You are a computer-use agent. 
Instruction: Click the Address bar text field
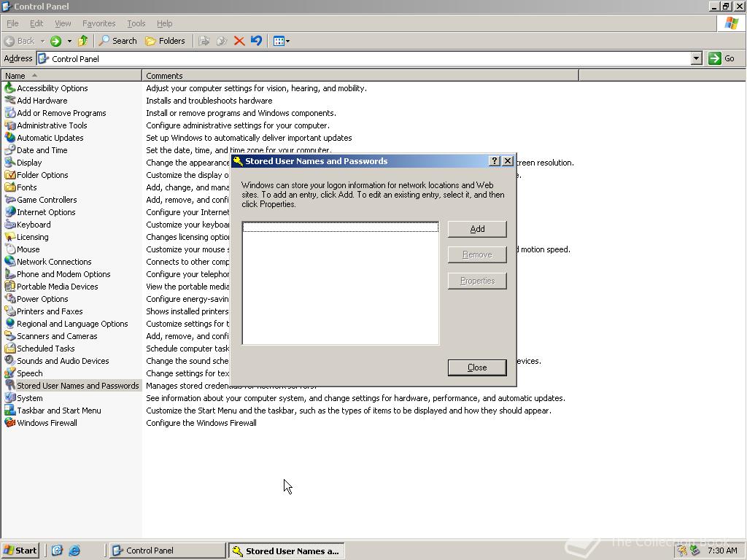click(364, 58)
